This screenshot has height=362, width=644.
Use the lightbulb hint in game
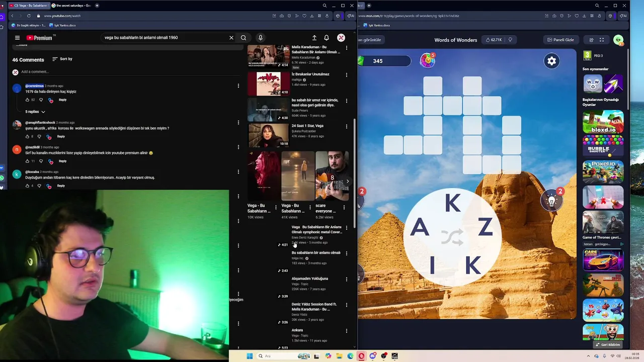click(552, 201)
